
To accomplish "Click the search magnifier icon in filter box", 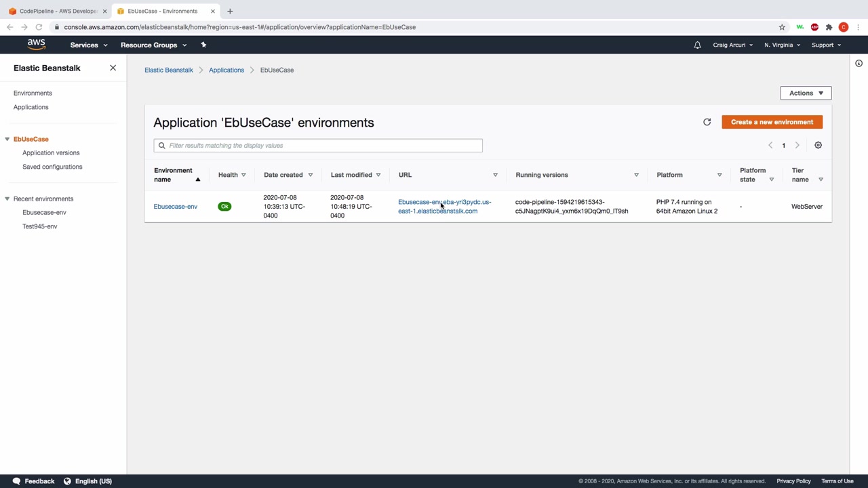I will (161, 146).
